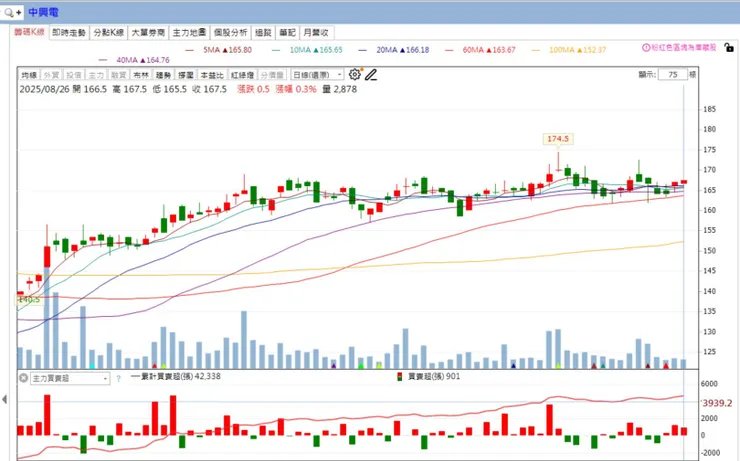Toggle the 主力 overlay button
The image size is (740, 461).
(x=96, y=75)
